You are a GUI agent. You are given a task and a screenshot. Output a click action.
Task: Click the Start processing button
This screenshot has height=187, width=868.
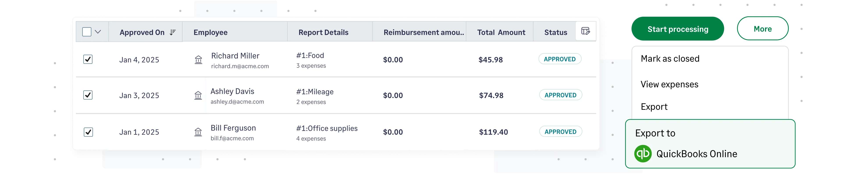(678, 29)
